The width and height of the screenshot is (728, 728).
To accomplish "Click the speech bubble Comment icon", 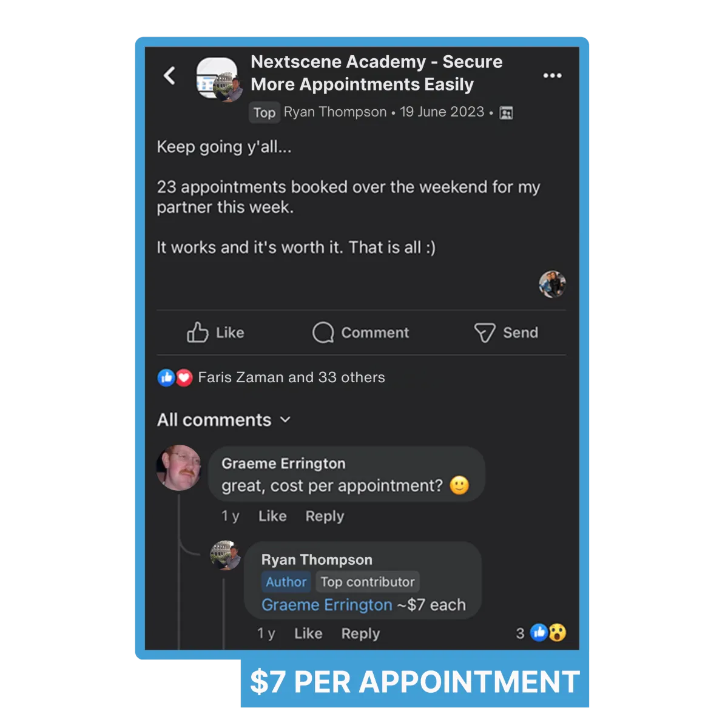I will click(323, 332).
